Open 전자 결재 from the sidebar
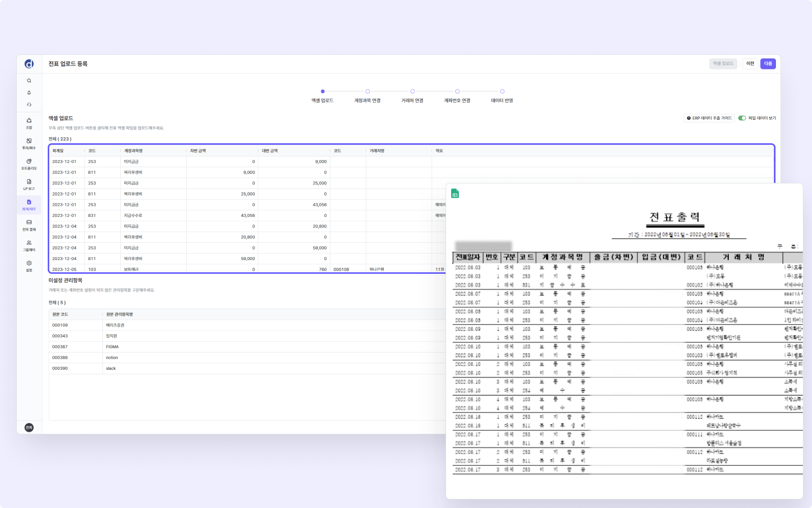Screen dimensions: 812x508 (x=29, y=225)
